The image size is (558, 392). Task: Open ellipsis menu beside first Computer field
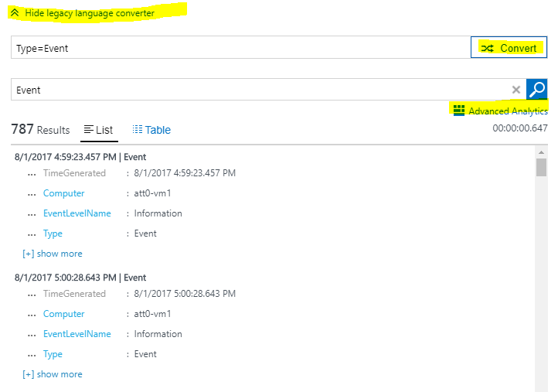(x=32, y=194)
